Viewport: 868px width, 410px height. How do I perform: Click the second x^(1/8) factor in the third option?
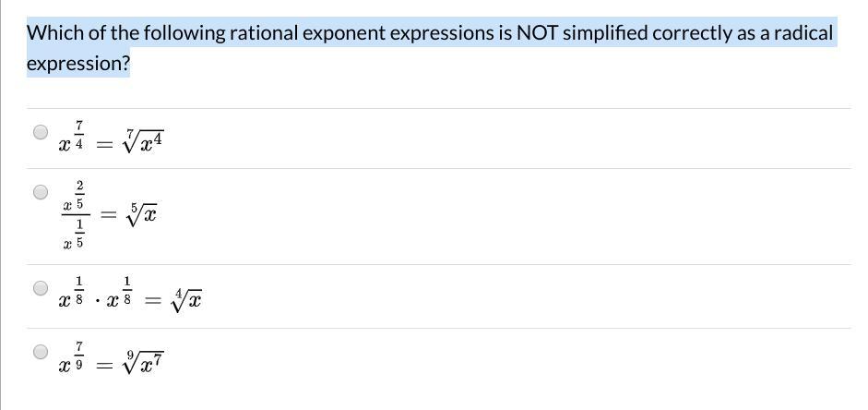click(118, 292)
